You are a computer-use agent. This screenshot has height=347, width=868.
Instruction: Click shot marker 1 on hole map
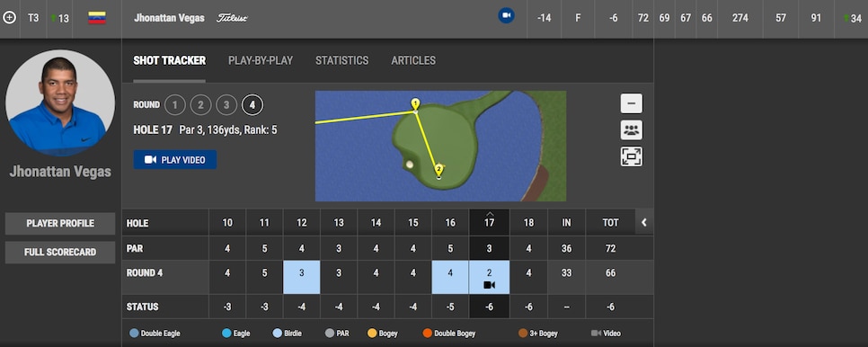pyautogui.click(x=415, y=103)
